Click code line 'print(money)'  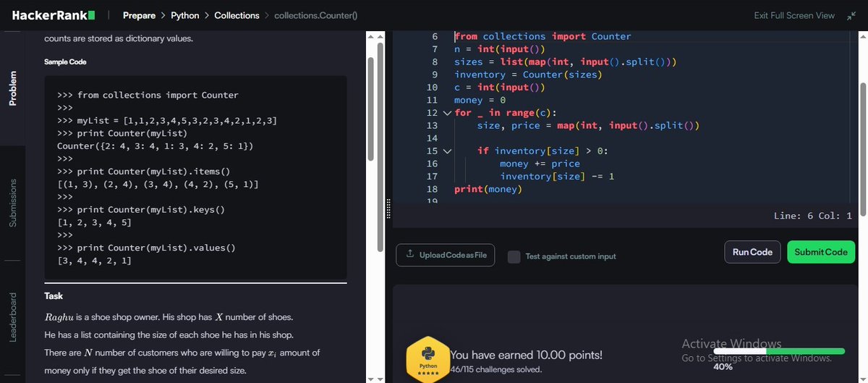pyautogui.click(x=488, y=190)
